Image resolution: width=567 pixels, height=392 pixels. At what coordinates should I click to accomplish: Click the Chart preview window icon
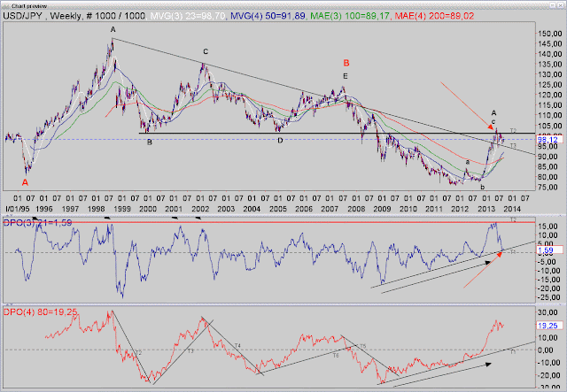coord(6,6)
